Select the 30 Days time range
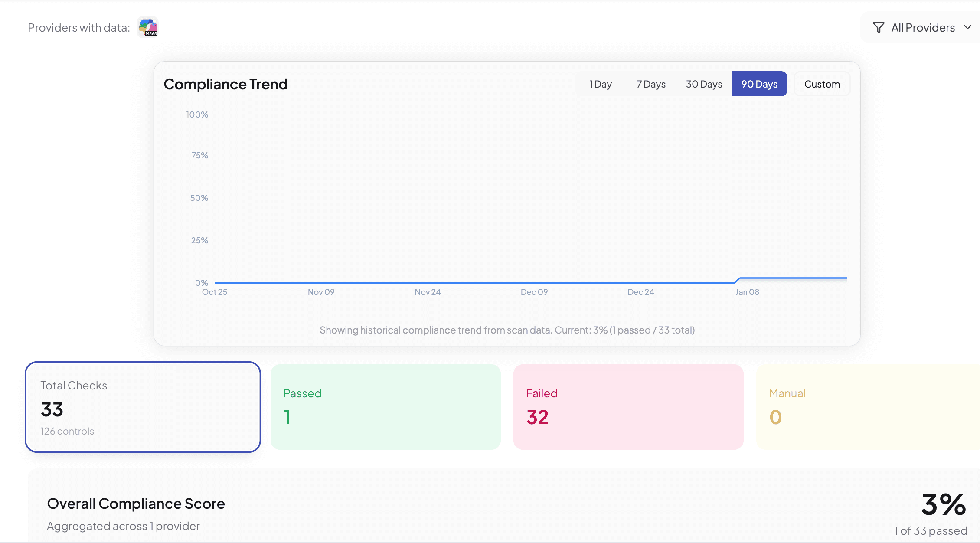 [703, 84]
